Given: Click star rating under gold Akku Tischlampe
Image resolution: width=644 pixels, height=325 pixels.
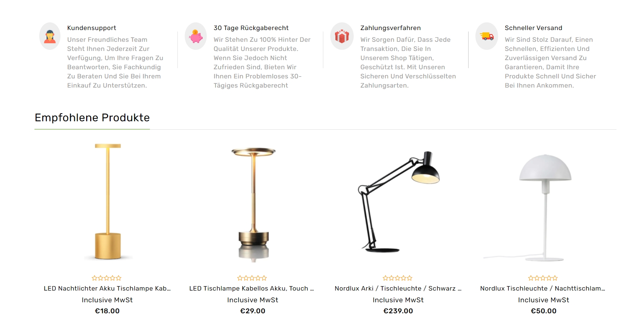Looking at the screenshot, I should tap(107, 278).
